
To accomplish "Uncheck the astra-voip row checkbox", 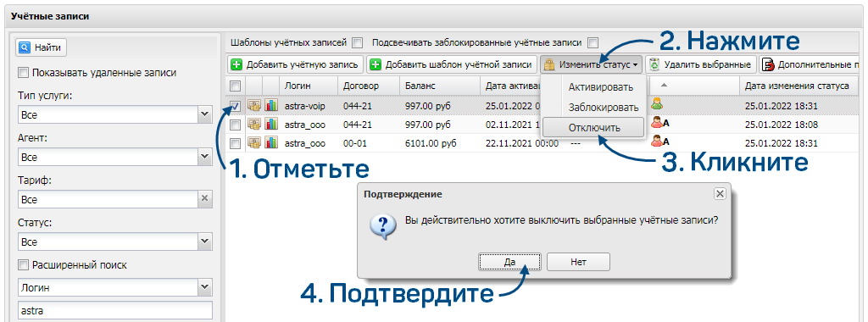I will pos(236,105).
